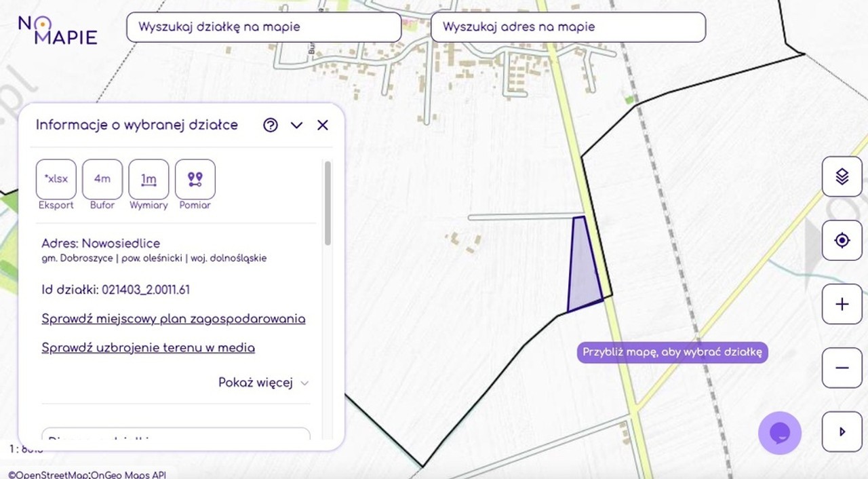Expand 'Pokaż więcej' details
Viewport: 868px width, 479px height.
263,383
